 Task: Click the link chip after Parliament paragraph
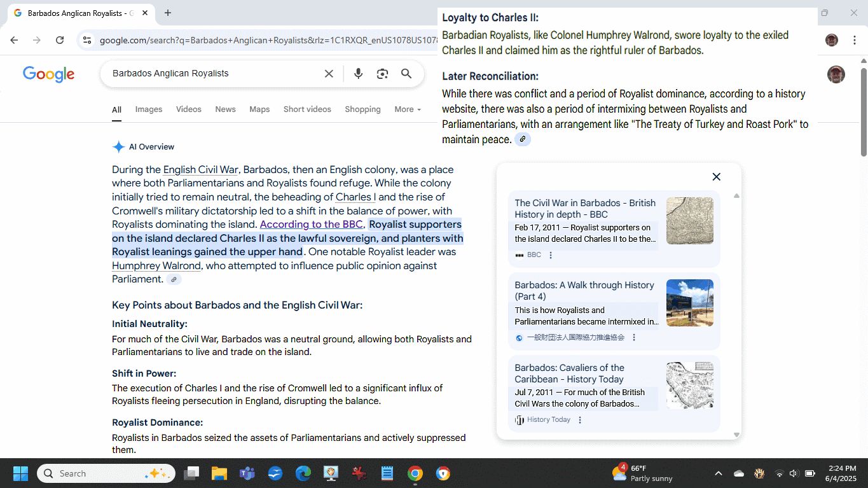click(173, 279)
